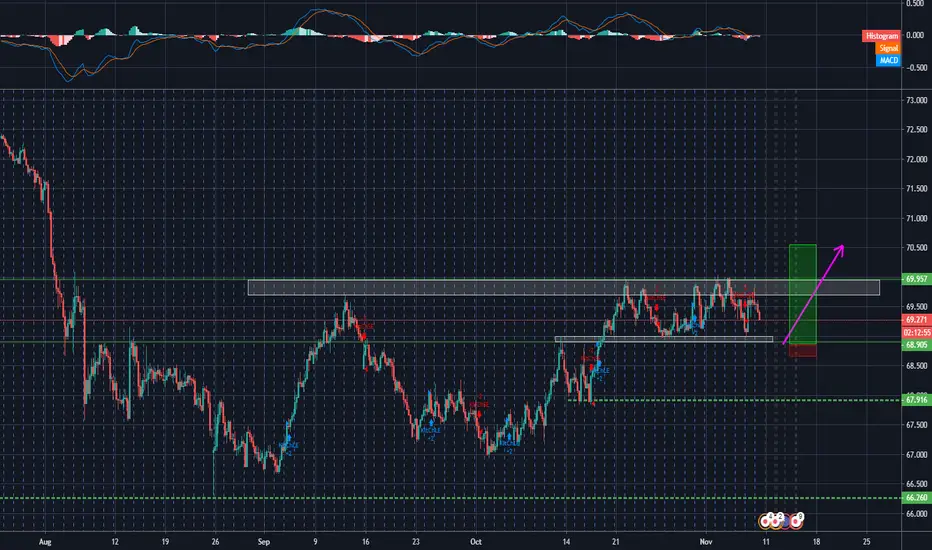Click the 72.000 price scale value
932x550 pixels.
pyautogui.click(x=917, y=159)
